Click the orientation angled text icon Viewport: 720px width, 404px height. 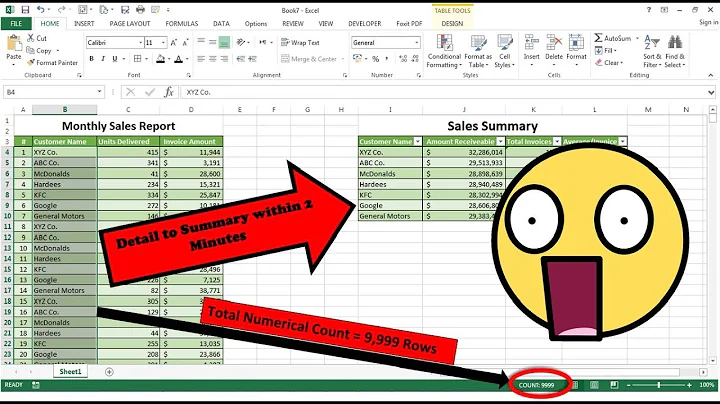[x=241, y=42]
